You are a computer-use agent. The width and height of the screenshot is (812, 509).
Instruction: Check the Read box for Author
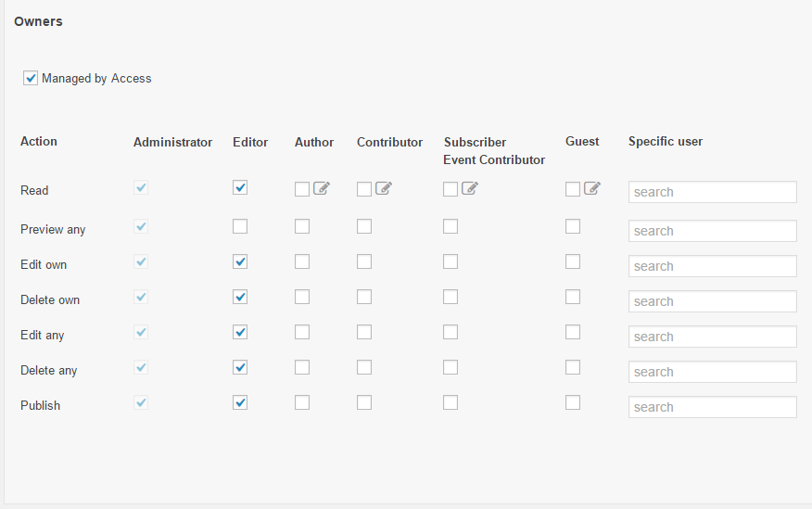(x=302, y=189)
